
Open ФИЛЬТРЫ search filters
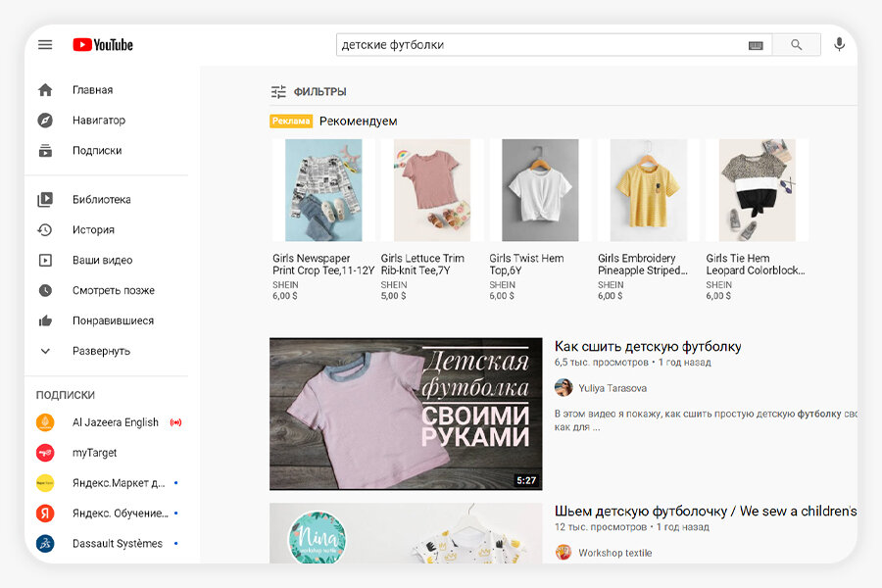pyautogui.click(x=309, y=92)
